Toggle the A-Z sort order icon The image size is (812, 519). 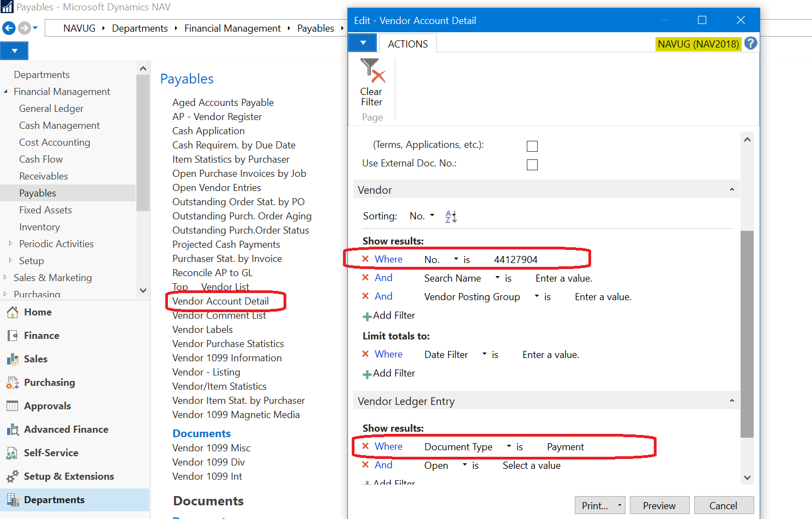(451, 216)
